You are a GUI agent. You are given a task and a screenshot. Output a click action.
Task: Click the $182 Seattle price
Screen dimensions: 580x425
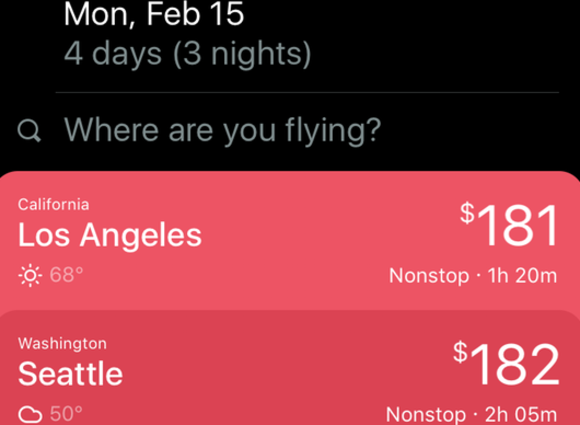point(506,364)
